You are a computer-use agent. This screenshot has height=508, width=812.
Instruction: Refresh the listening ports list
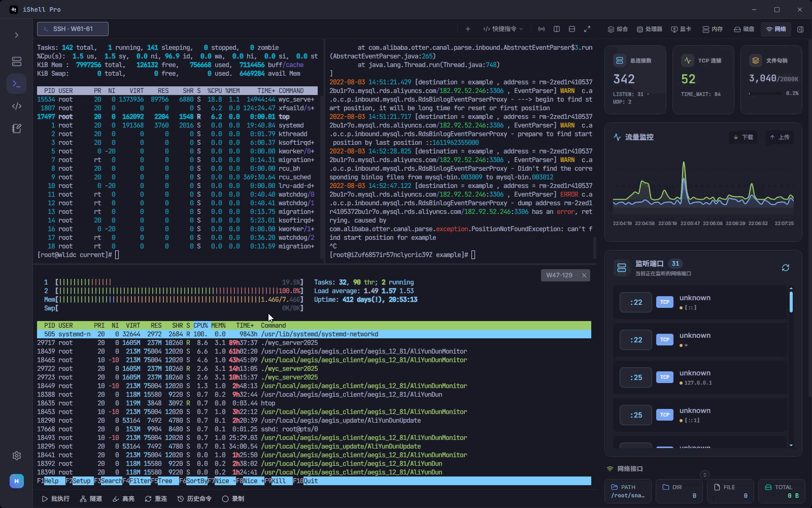pos(786,268)
